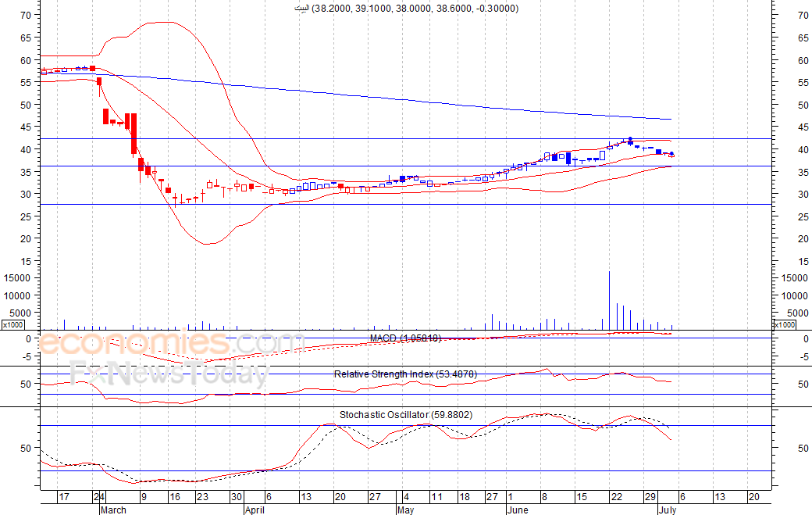Click the x1000 box on right volume axis
Screen dimensions: 812x515
(x=785, y=325)
